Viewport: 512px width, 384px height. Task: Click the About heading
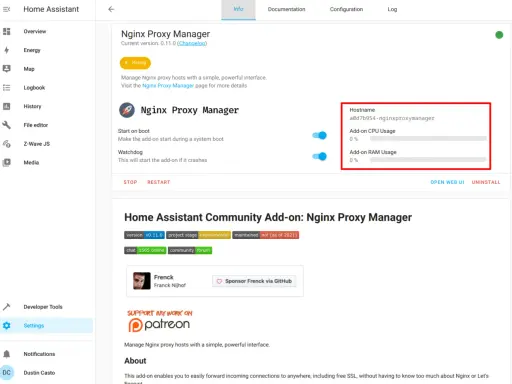point(135,361)
